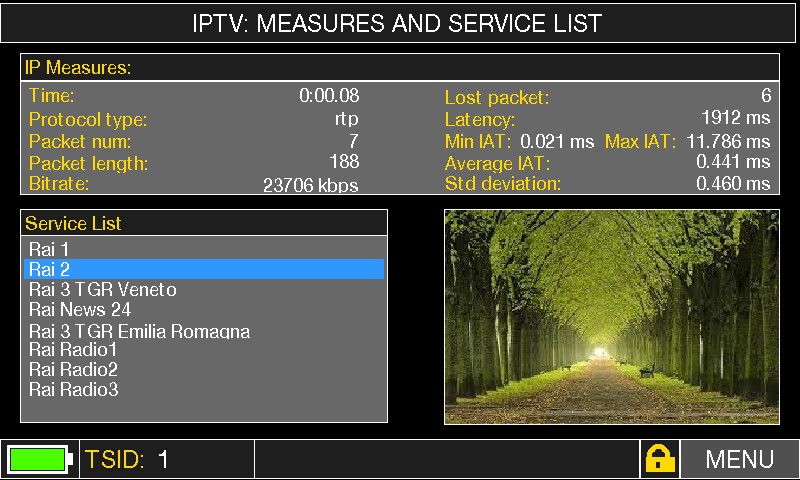Click the yellow padlock icon
The height and width of the screenshot is (480, 800).
659,459
